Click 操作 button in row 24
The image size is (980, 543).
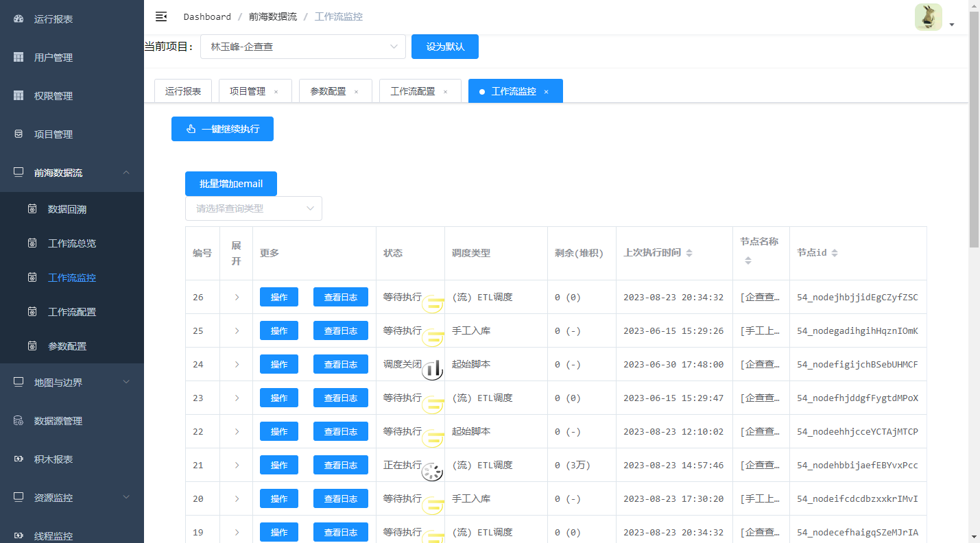tap(279, 364)
